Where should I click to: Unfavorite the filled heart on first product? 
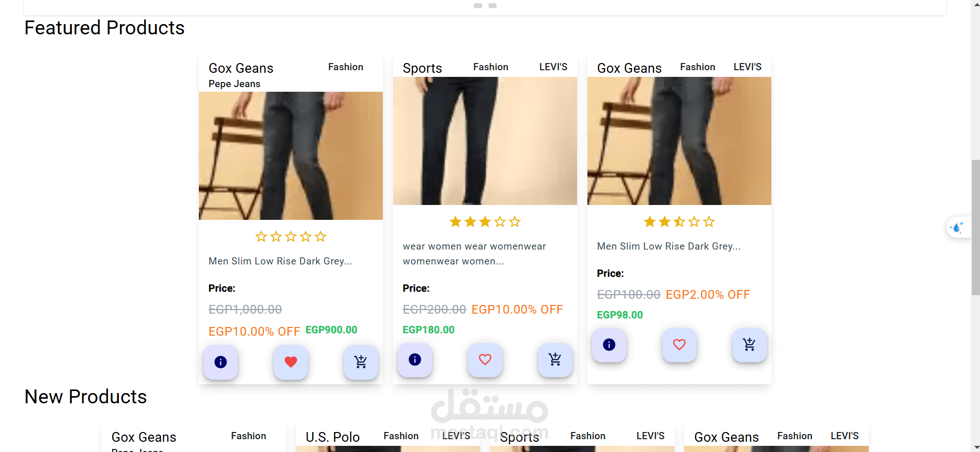[291, 362]
